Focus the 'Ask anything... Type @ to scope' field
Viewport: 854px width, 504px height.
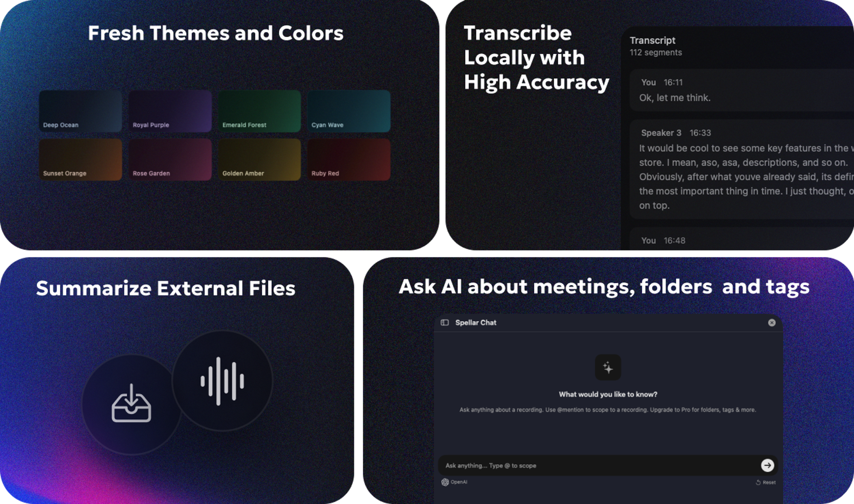tap(608, 465)
